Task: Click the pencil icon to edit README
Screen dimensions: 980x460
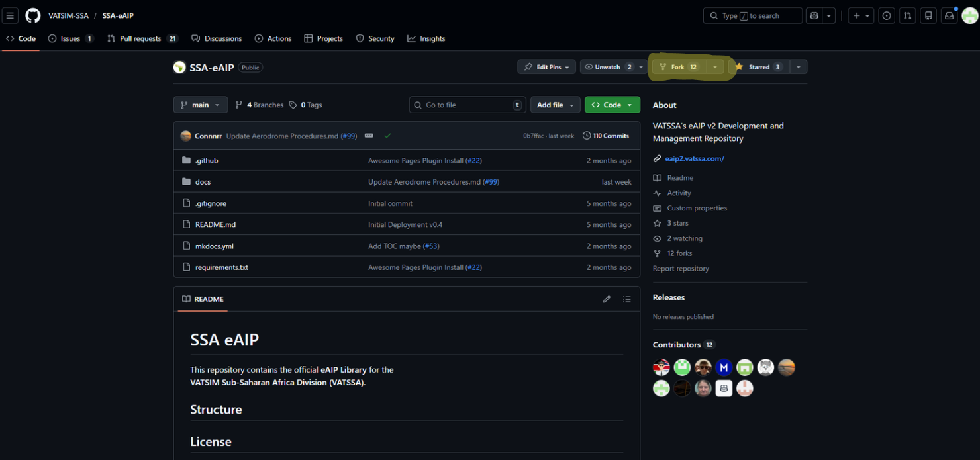Action: point(606,299)
